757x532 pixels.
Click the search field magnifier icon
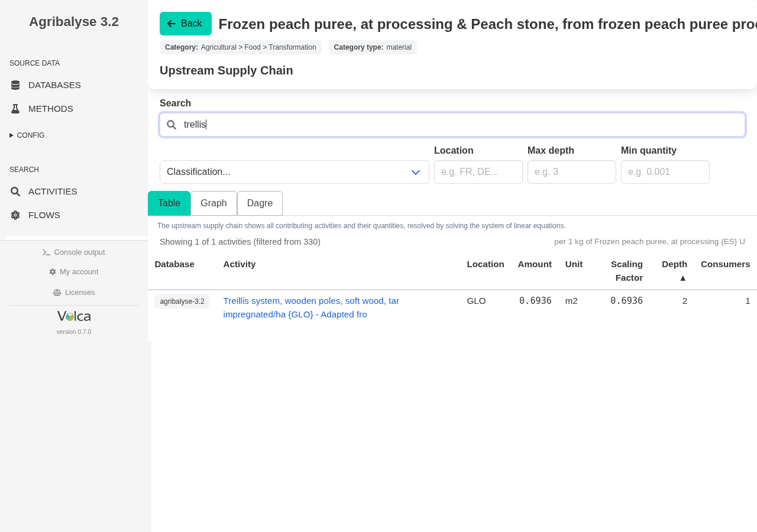[172, 125]
